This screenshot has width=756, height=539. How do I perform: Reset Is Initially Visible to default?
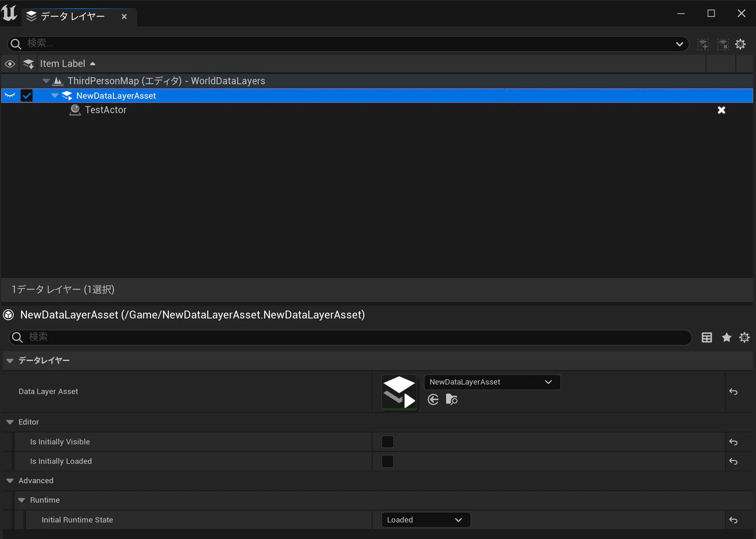click(x=733, y=442)
